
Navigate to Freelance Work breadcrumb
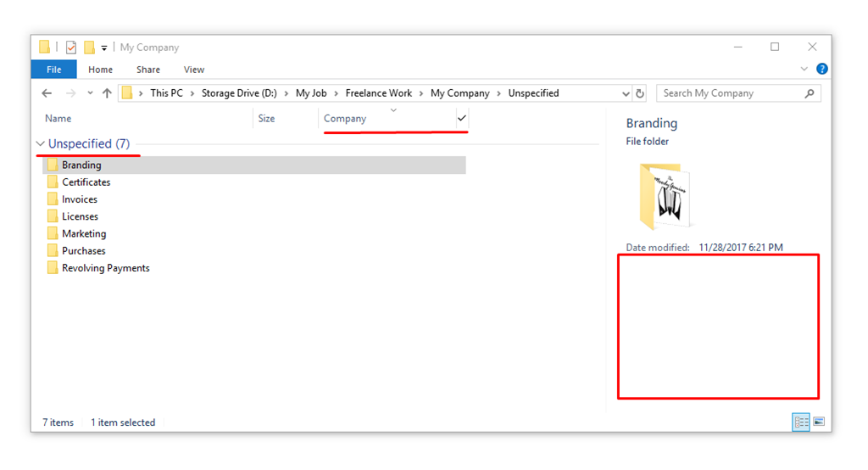point(379,93)
